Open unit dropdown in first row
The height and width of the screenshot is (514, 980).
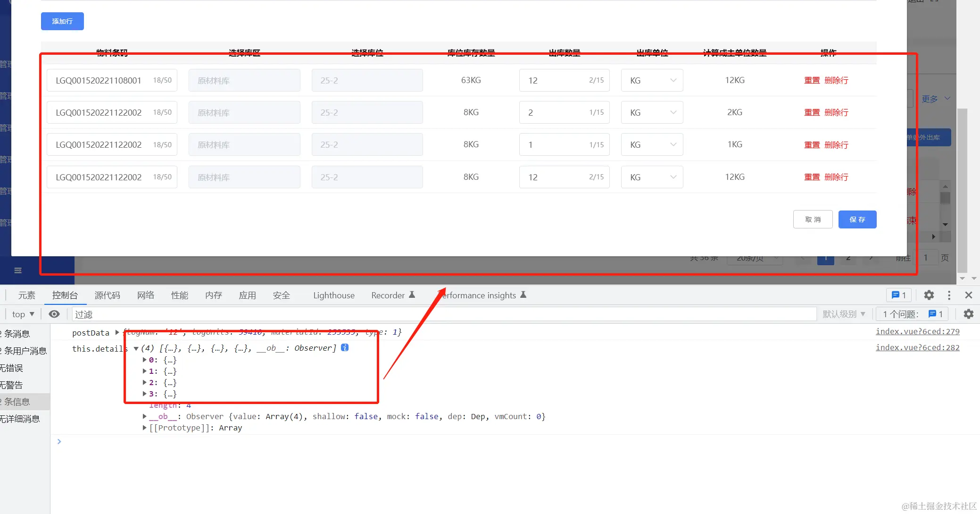[652, 80]
